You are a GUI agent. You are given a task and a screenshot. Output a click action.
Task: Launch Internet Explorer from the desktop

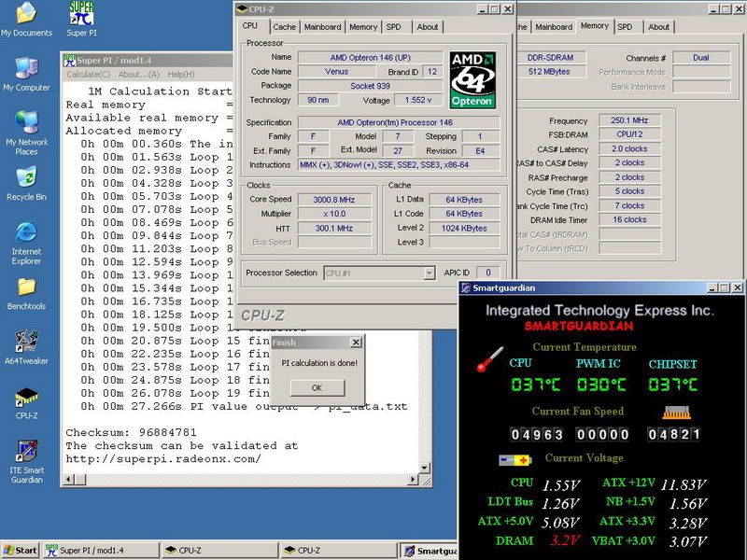[26, 232]
